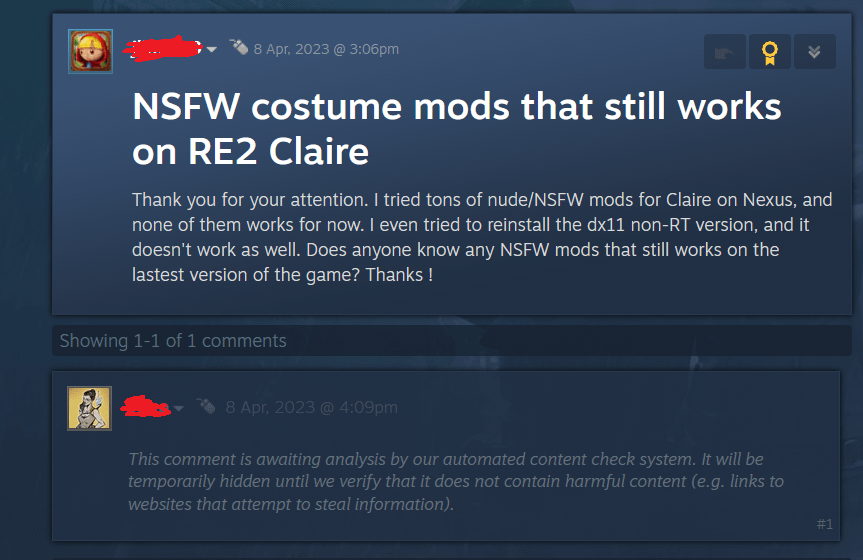
Task: Open the double-chevron more options menu
Action: pos(815,52)
